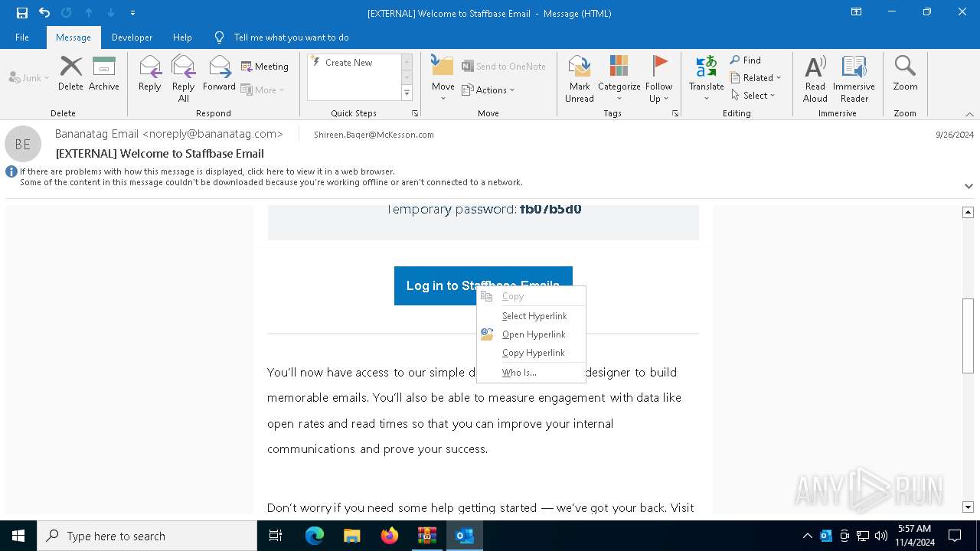Open the Junk dropdown

click(29, 77)
